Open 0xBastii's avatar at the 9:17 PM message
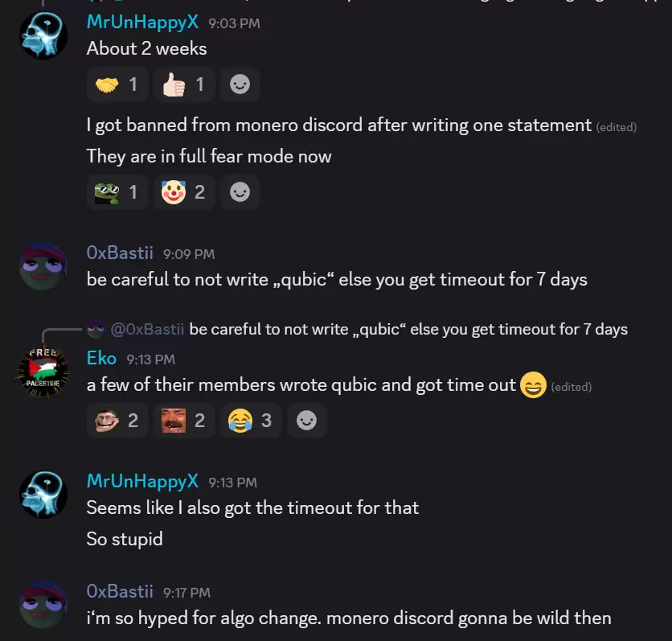 pyautogui.click(x=43, y=605)
